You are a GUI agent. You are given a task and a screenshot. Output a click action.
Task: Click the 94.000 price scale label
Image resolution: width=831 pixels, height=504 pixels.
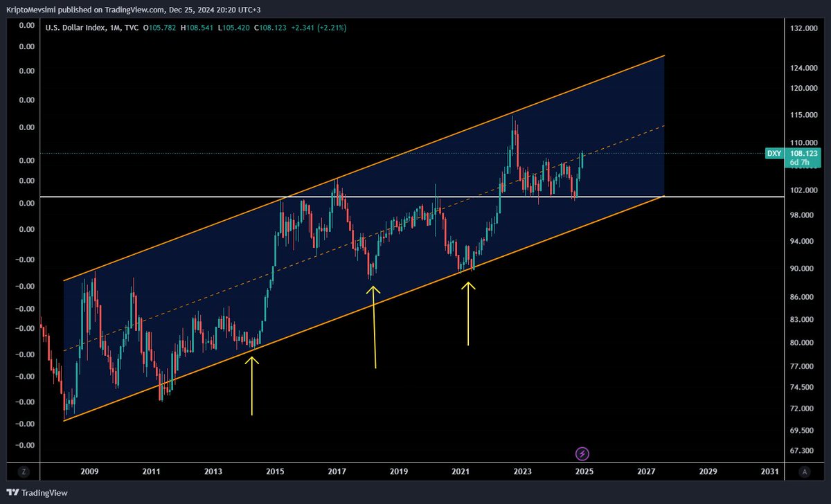pos(803,242)
